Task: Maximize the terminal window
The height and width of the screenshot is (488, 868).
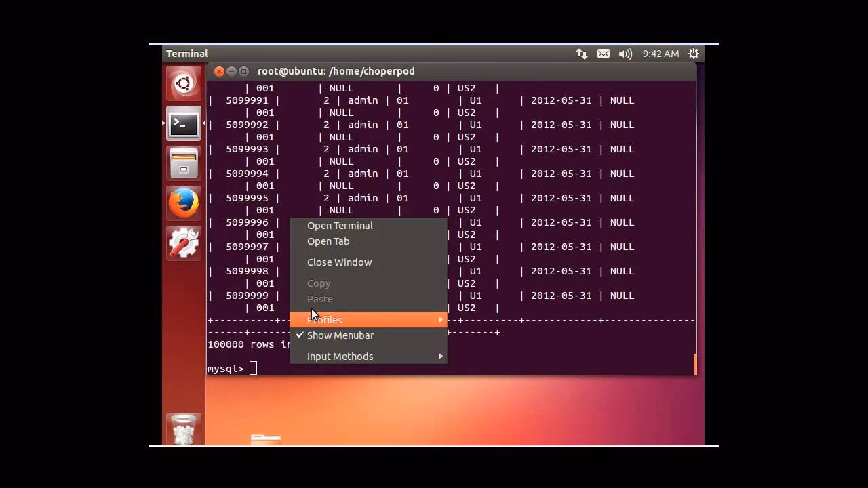Action: (243, 71)
